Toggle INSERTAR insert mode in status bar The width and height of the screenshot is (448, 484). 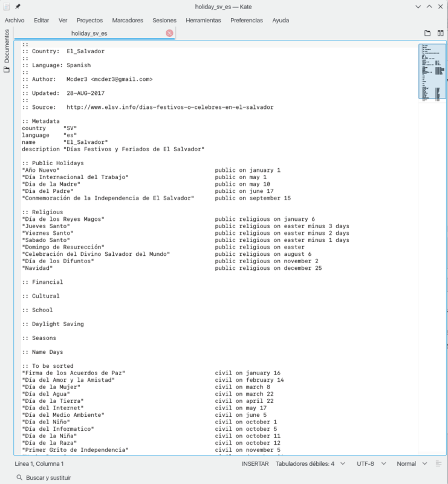(x=255, y=464)
